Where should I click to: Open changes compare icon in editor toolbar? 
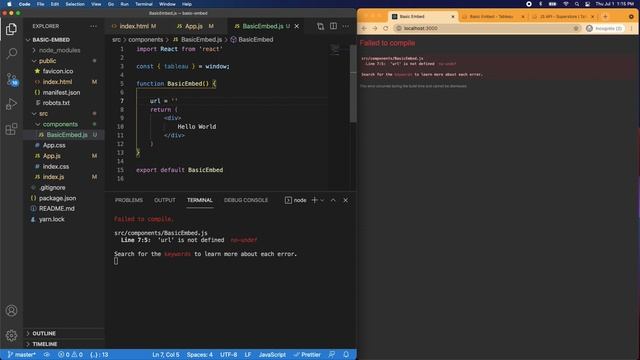[x=320, y=26]
